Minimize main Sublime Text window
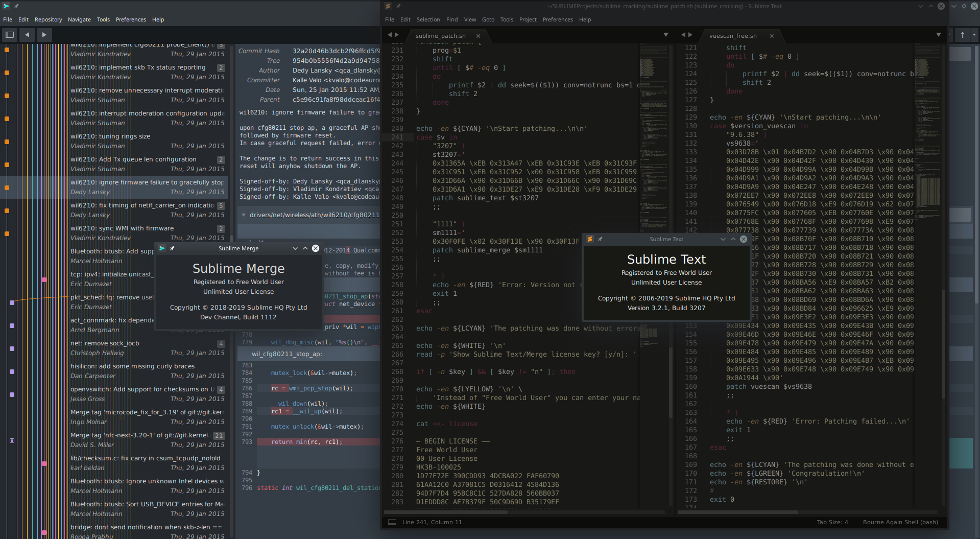 click(x=921, y=6)
